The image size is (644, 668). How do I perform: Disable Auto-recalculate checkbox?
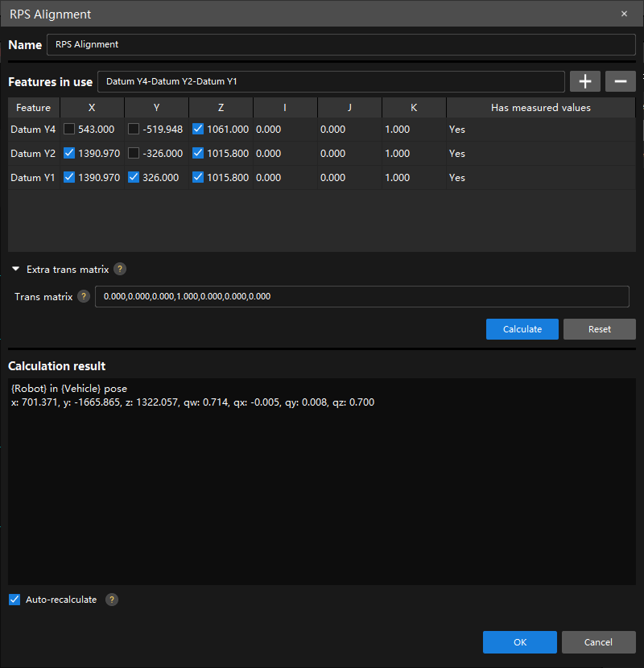point(14,600)
